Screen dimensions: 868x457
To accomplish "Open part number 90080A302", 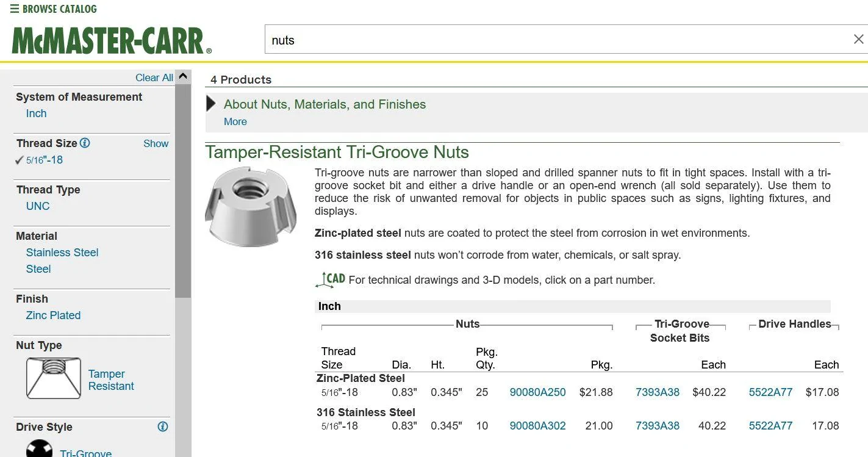I will click(x=538, y=426).
